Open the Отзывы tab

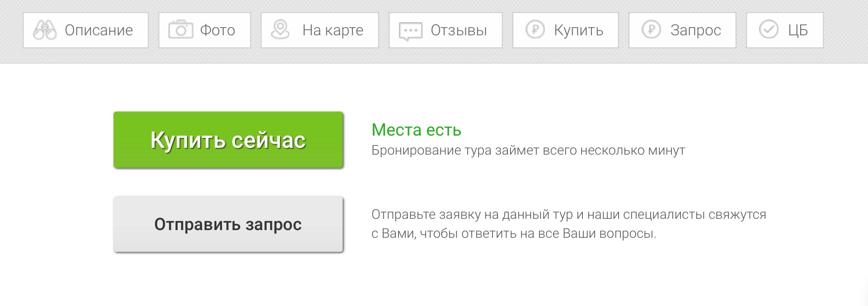coord(446,30)
